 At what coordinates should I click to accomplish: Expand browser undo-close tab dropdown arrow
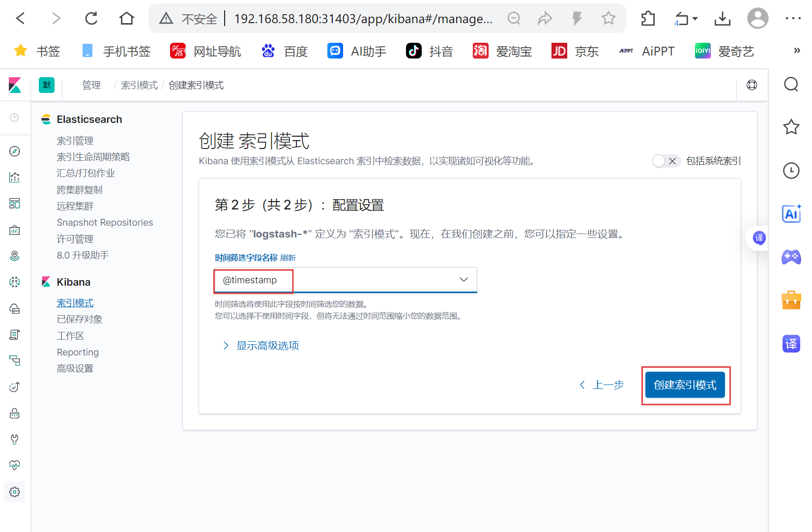[x=695, y=19]
